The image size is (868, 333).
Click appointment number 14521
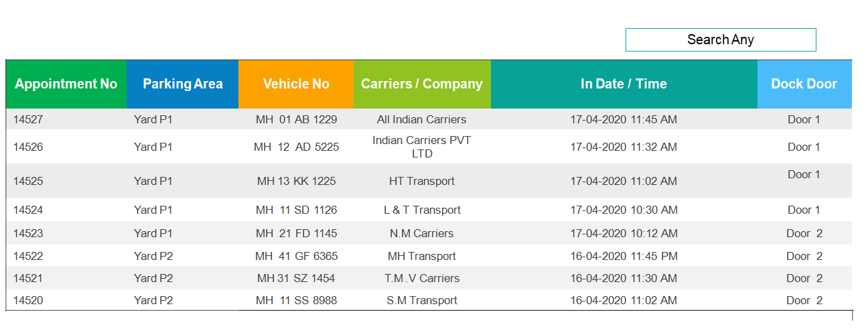(28, 278)
